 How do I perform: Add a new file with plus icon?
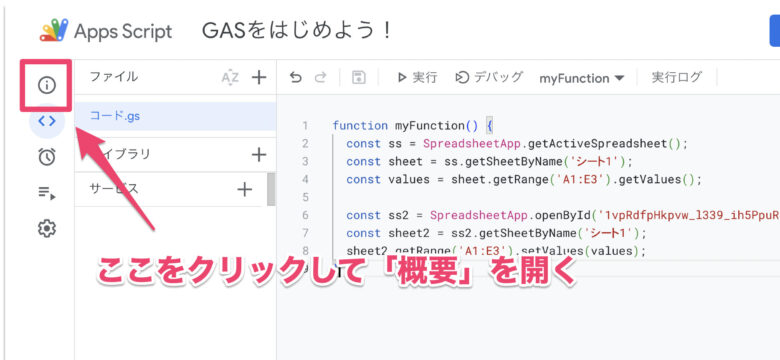pos(259,78)
